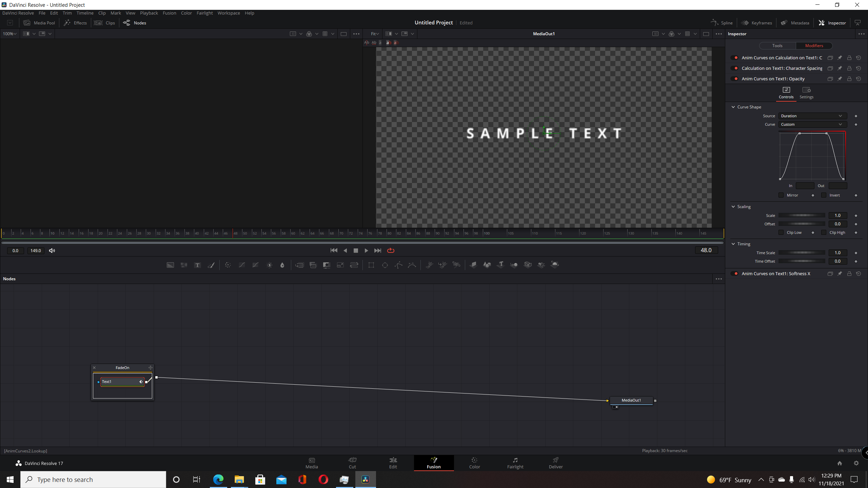Toggle the Inspector panel button
Image resolution: width=868 pixels, height=488 pixels.
pyautogui.click(x=832, y=23)
